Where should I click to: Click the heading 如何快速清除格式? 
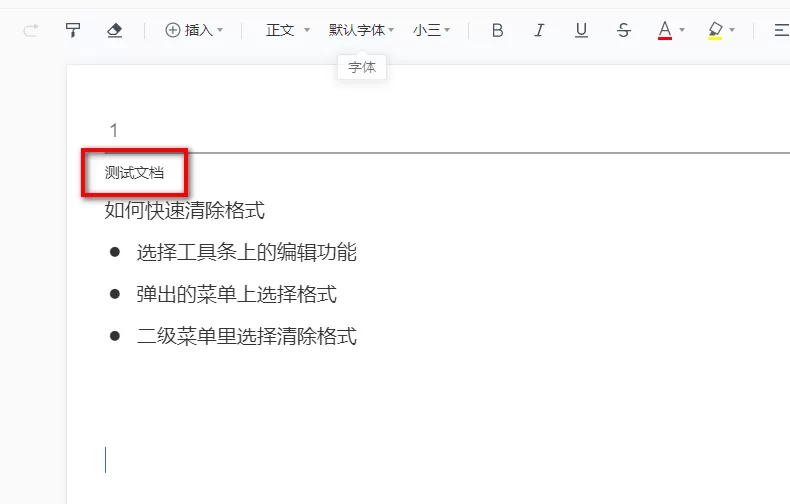click(x=185, y=210)
